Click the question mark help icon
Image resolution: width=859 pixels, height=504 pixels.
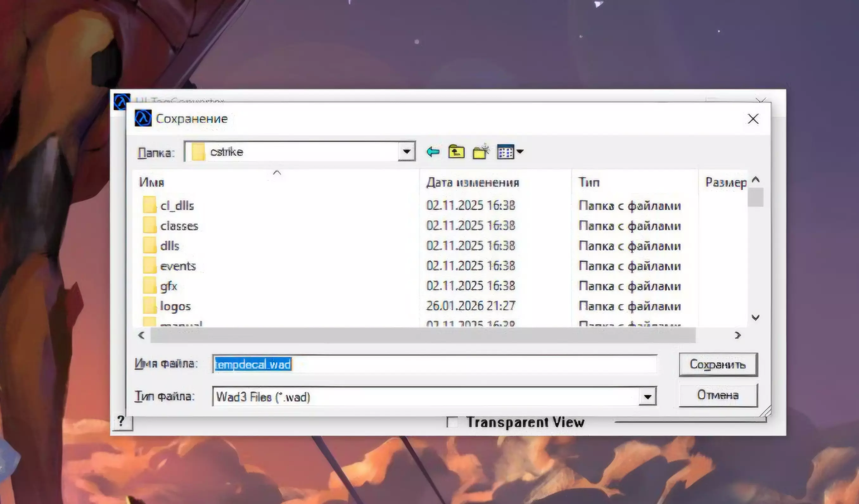[121, 422]
